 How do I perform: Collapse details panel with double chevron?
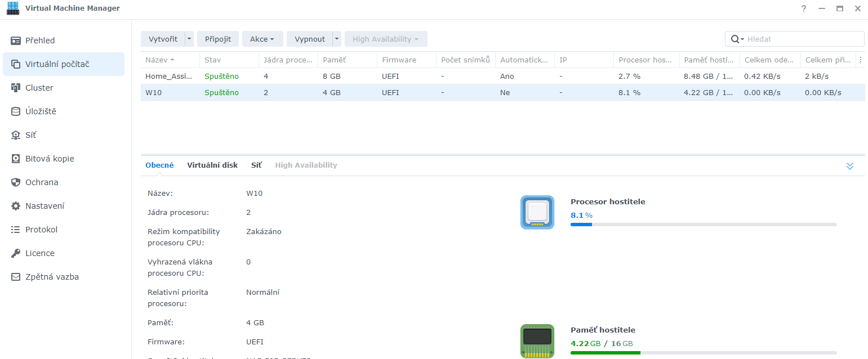[850, 166]
